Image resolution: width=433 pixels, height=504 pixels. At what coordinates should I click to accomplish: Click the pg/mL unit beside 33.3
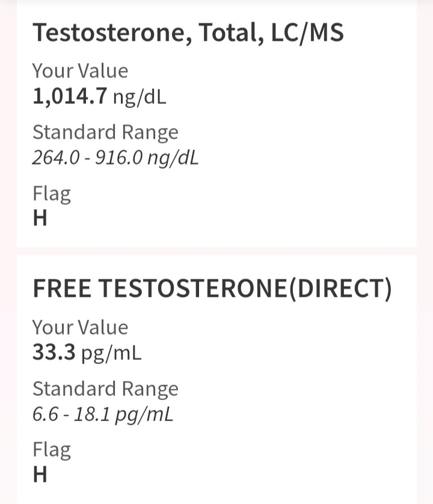pos(111,354)
